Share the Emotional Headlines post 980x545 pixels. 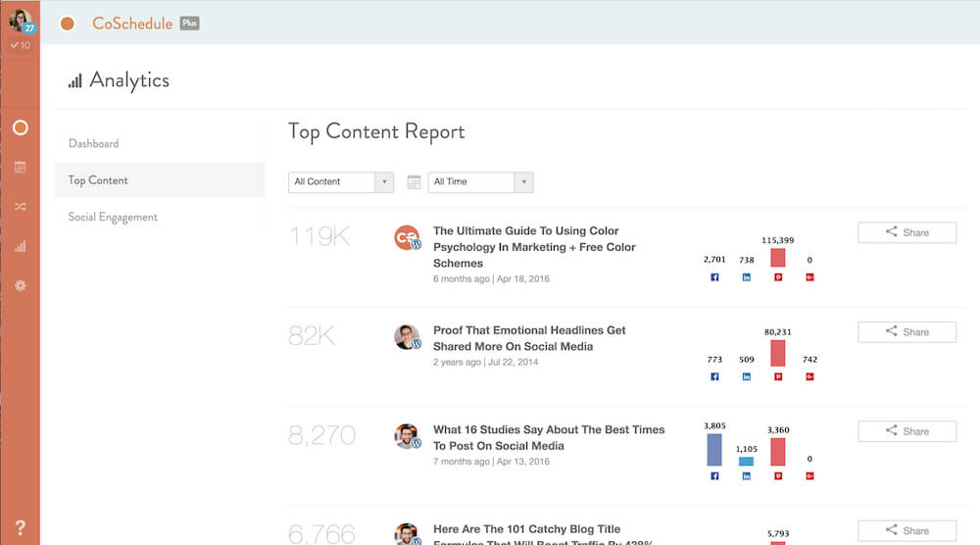click(x=906, y=332)
